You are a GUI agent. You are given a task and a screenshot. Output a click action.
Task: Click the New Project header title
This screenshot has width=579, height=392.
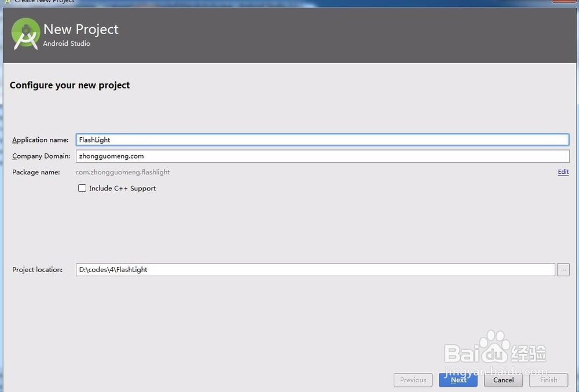tap(80, 28)
